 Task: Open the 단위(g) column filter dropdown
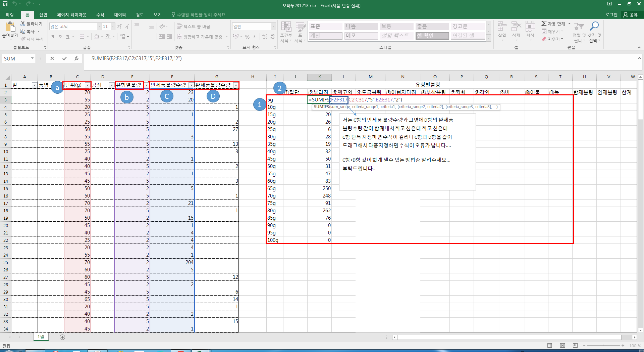click(x=88, y=85)
